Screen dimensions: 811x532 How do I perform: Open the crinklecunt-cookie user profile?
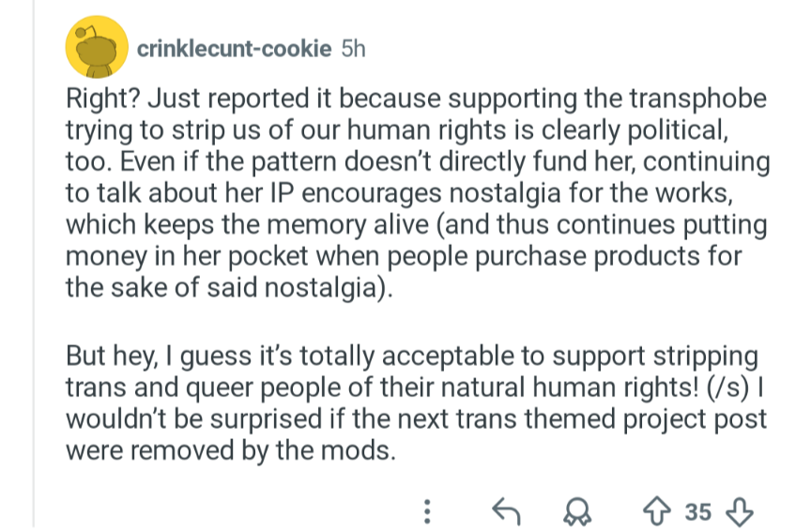(234, 49)
